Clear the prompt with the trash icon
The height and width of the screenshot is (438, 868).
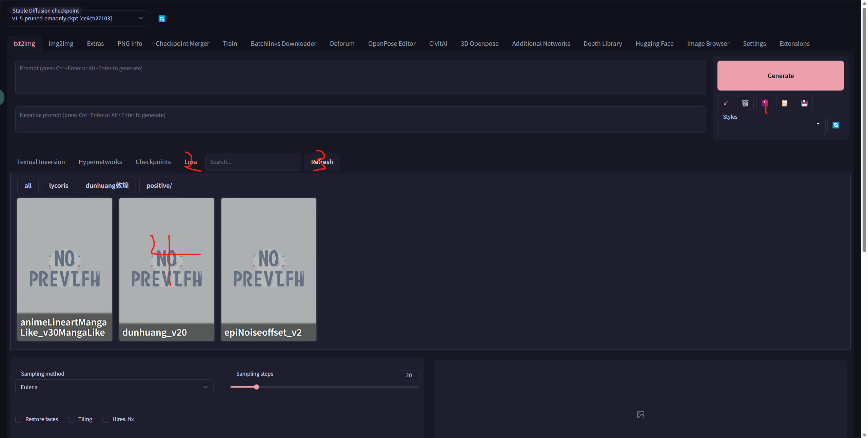[745, 103]
